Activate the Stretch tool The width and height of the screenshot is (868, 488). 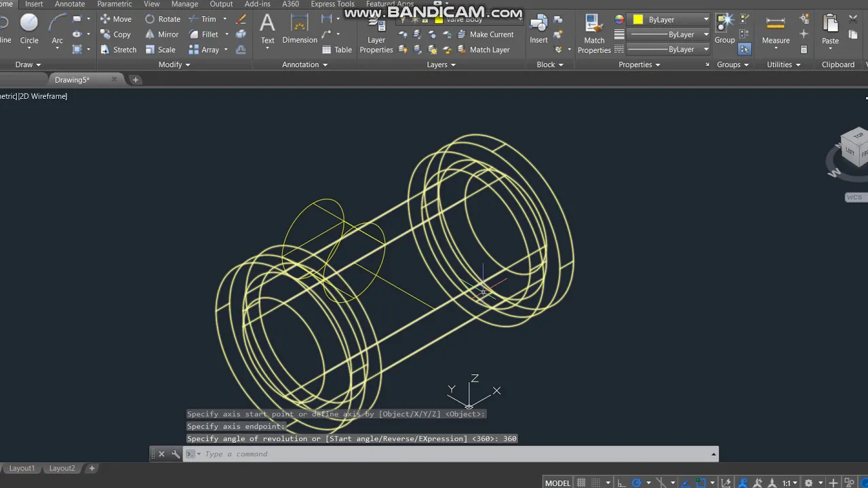(x=118, y=49)
